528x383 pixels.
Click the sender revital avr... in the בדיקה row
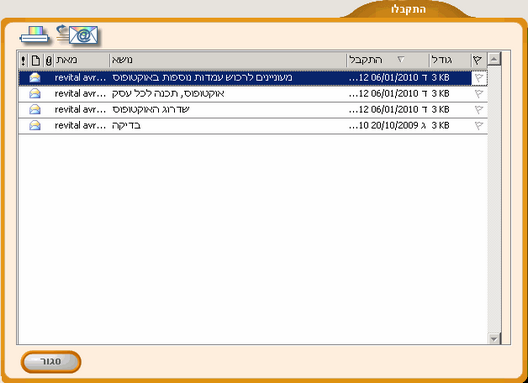[x=80, y=125]
